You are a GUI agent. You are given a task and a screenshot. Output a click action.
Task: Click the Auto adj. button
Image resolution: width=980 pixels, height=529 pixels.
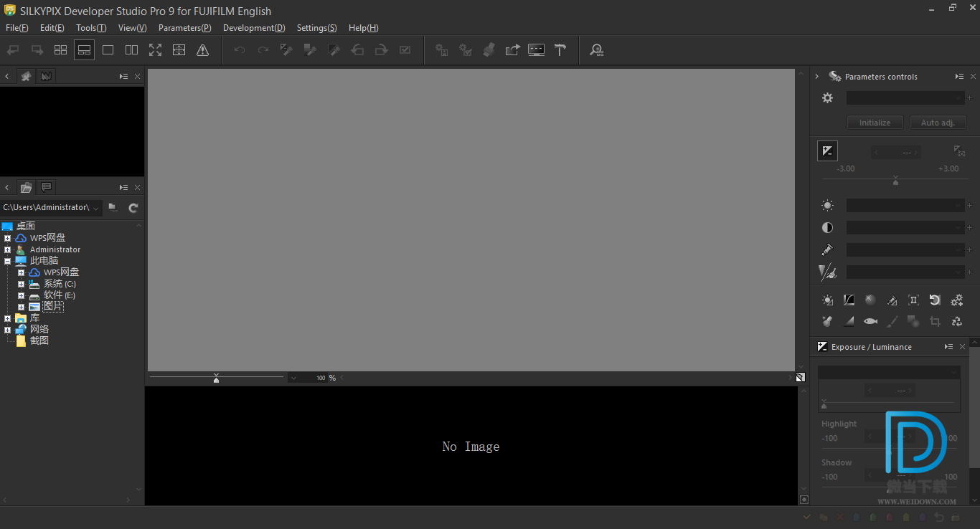pyautogui.click(x=938, y=123)
